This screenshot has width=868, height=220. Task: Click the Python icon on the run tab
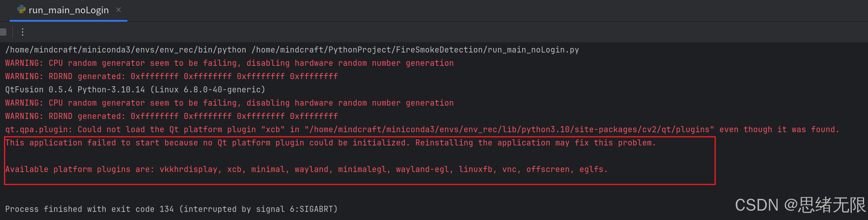21,9
